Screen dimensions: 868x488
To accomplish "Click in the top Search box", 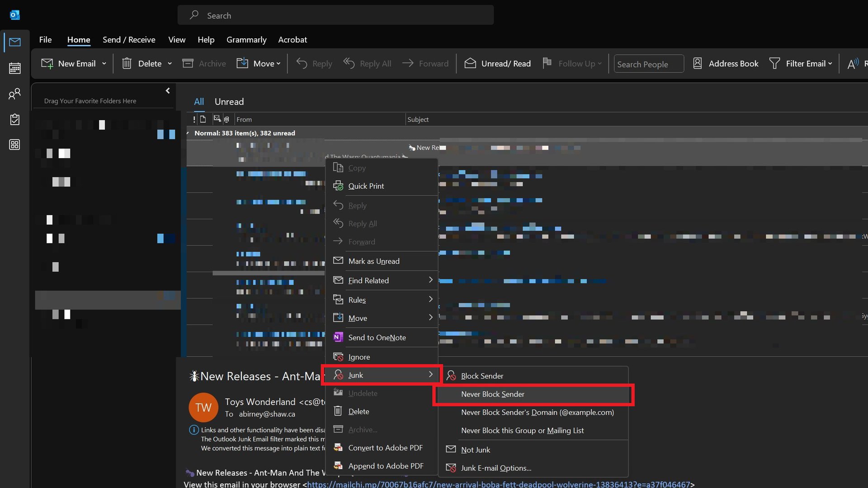I will coord(335,15).
